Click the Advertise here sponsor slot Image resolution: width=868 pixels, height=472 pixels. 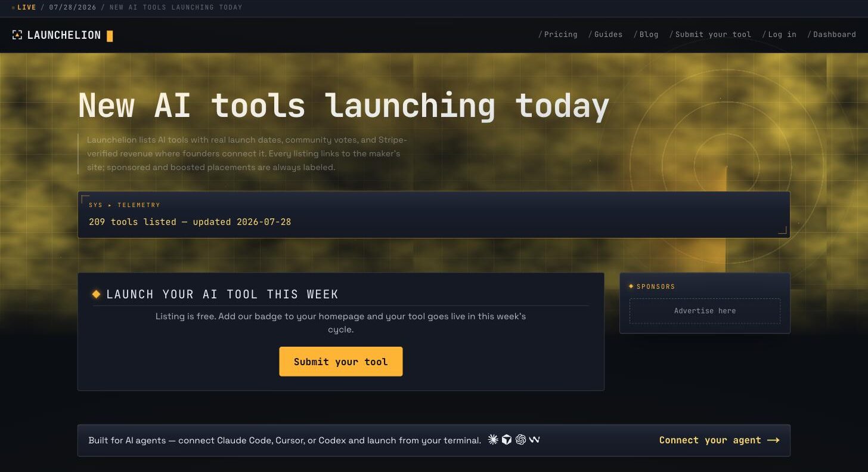click(705, 311)
